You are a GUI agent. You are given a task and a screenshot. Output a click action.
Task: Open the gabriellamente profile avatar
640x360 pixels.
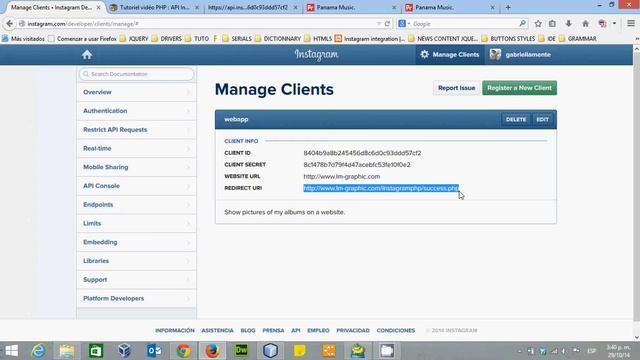click(495, 54)
